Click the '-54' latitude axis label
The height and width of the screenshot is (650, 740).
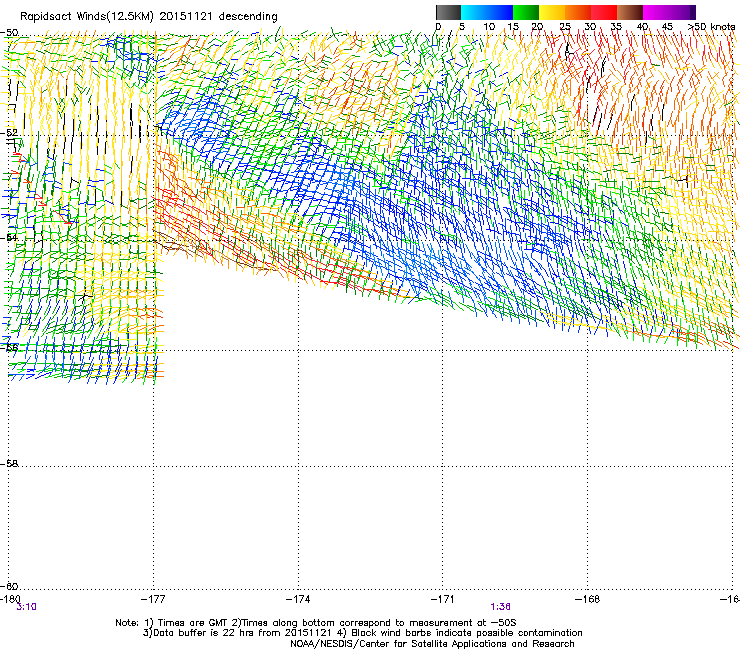pyautogui.click(x=9, y=237)
